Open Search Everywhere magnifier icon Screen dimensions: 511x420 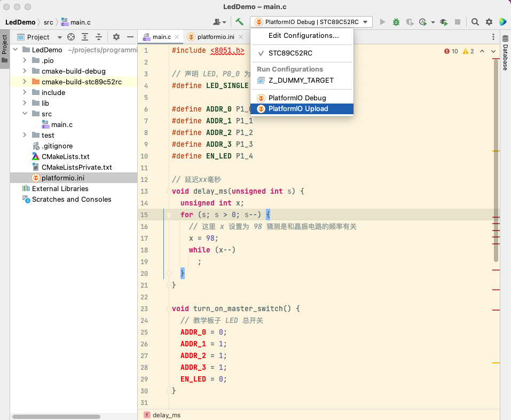pos(475,22)
